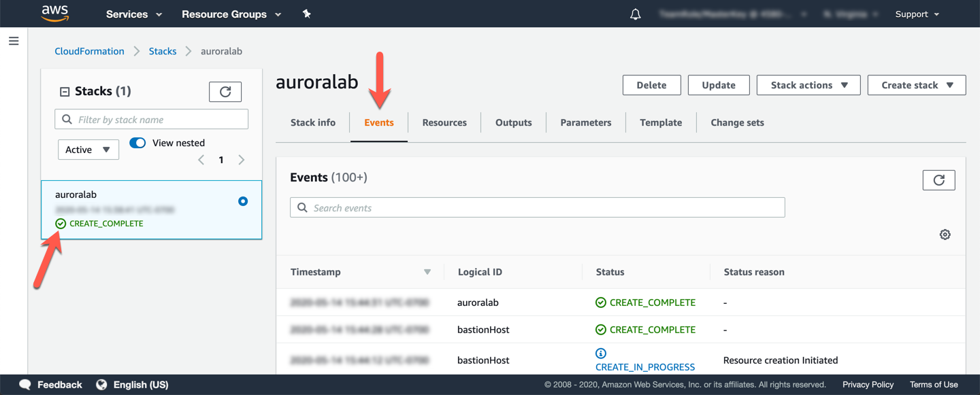Open the Support menu
Viewport: 980px width, 395px height.
pos(917,14)
